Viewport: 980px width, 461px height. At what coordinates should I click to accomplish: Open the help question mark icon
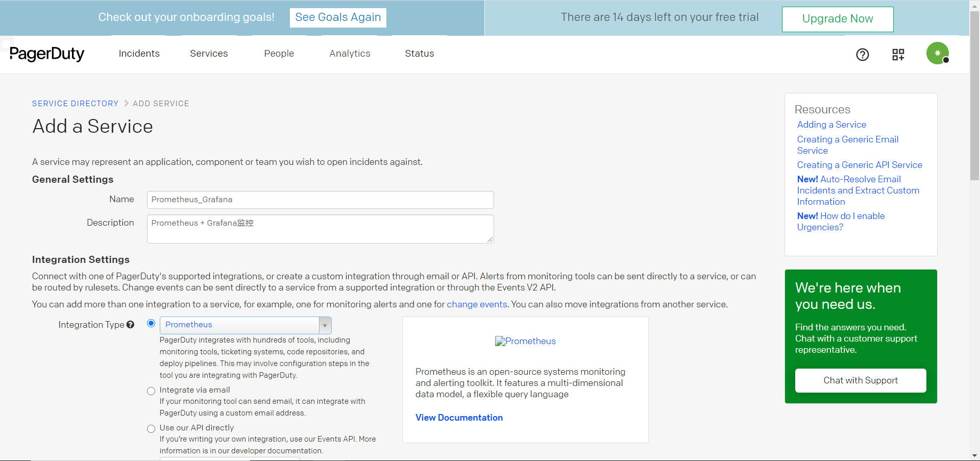[x=862, y=55]
